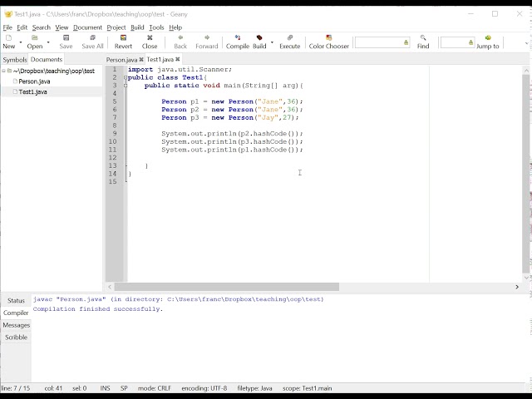Switch to the Symbols sidebar tab
Viewport: 532px width, 399px height.
(15, 60)
